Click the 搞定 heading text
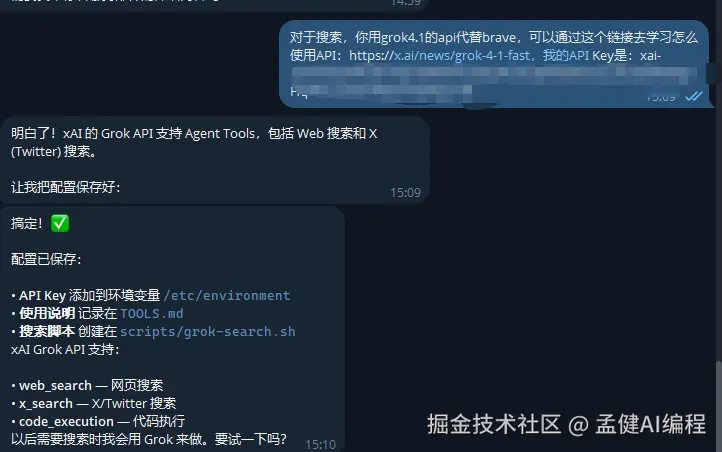This screenshot has height=452, width=722. [x=27, y=224]
